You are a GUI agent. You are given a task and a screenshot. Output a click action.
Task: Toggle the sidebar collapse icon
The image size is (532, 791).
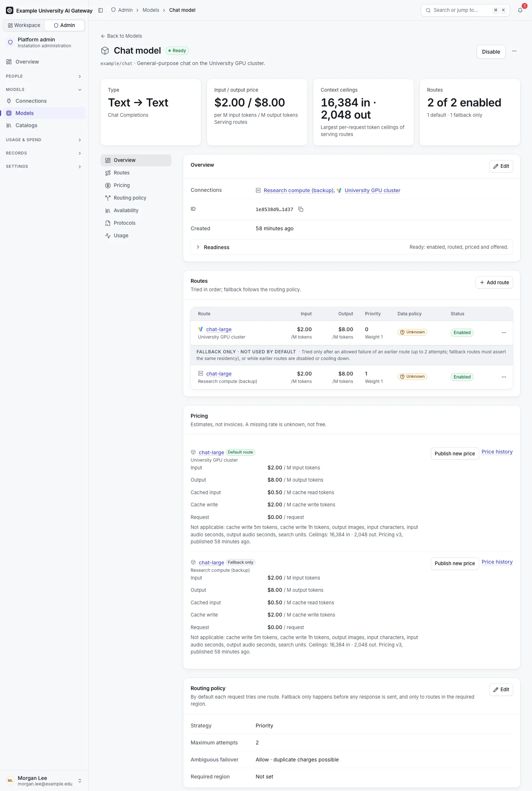pyautogui.click(x=100, y=10)
